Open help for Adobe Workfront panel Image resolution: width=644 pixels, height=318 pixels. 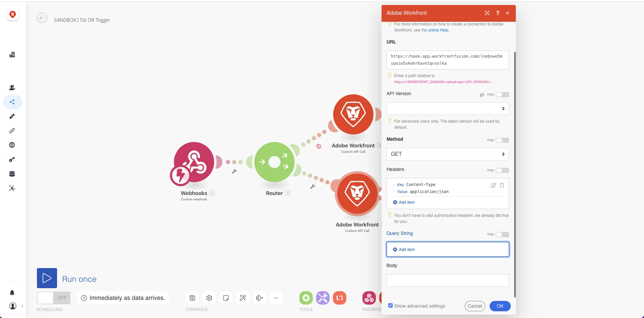click(498, 13)
